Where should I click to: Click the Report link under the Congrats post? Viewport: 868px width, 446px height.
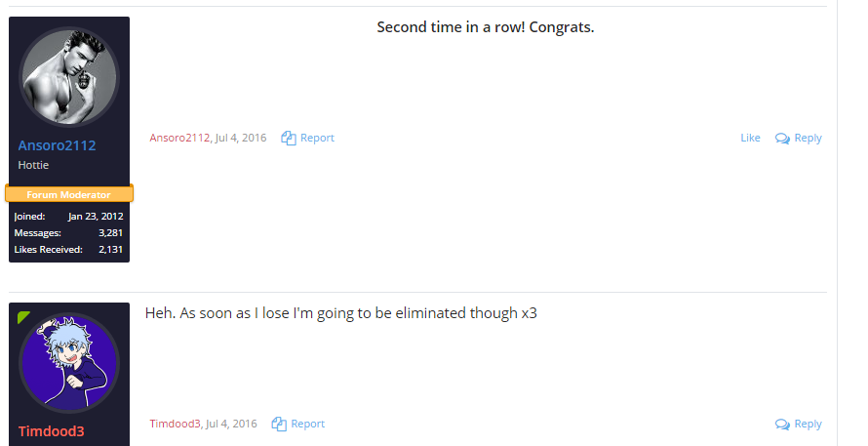317,138
